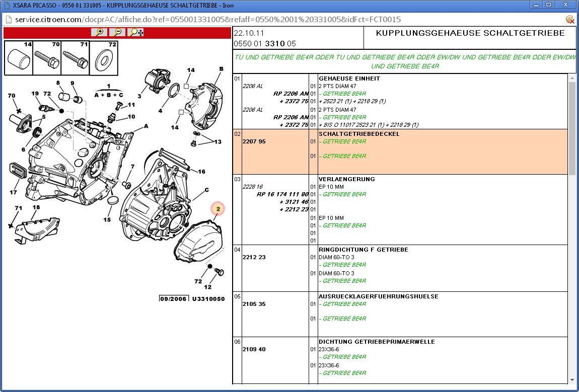Open thumbnail 72 showing a washer
This screenshot has width=579, height=392.
pyautogui.click(x=104, y=58)
